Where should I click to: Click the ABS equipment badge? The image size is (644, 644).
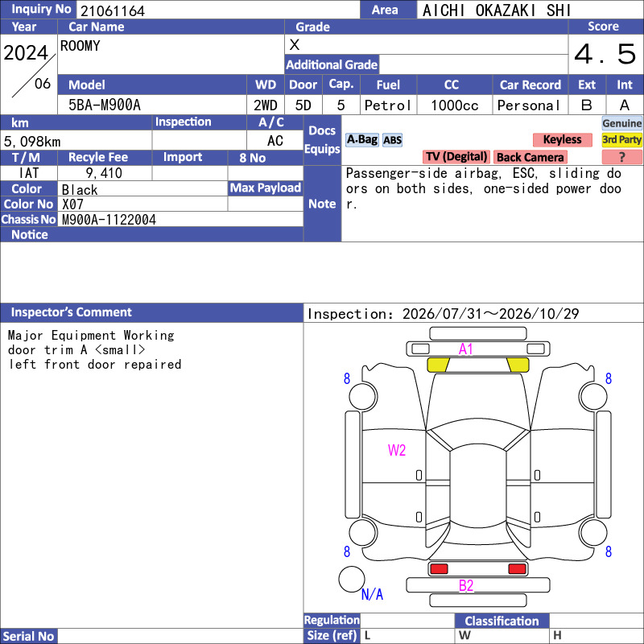pos(392,140)
